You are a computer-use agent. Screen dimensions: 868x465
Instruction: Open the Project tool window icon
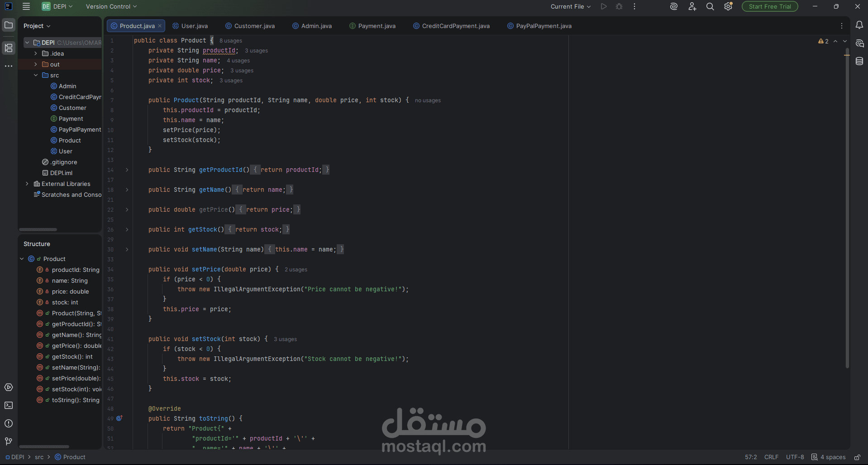9,25
